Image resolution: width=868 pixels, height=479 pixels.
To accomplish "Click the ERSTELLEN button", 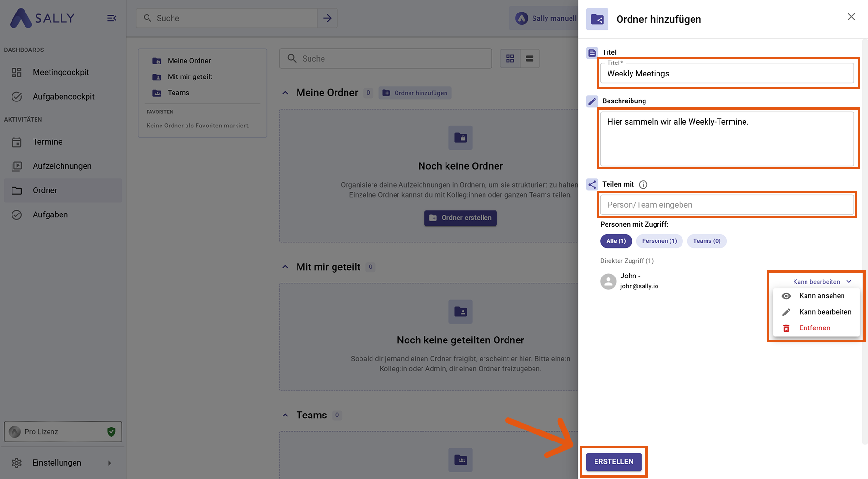I will [614, 462].
